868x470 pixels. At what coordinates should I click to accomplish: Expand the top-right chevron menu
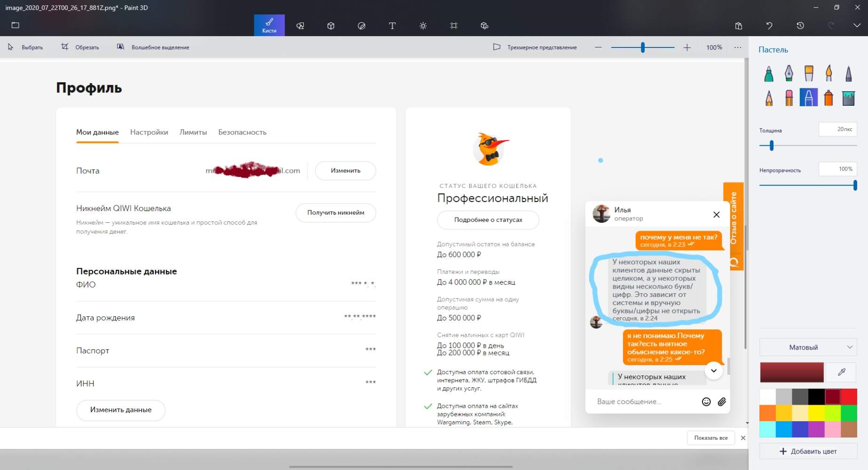(x=857, y=26)
